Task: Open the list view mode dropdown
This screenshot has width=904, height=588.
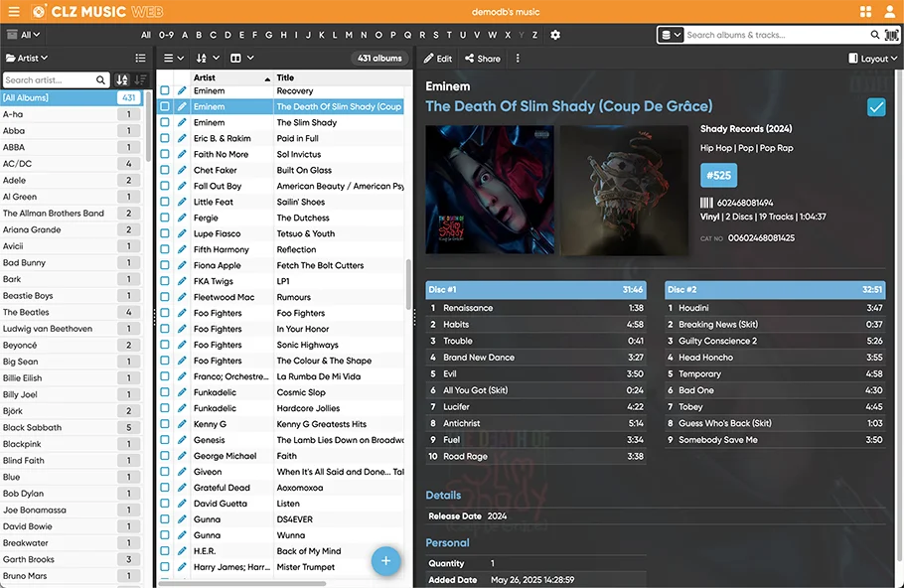Action: pyautogui.click(x=174, y=58)
